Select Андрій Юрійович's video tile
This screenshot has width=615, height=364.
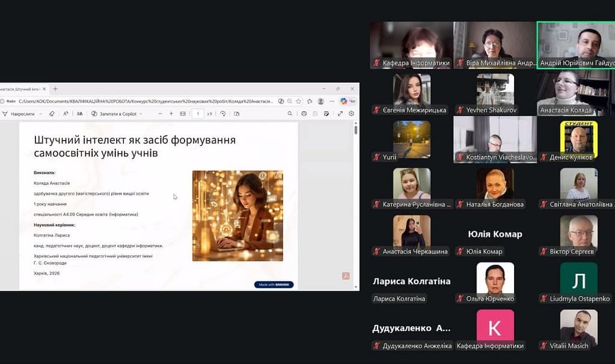coord(575,46)
